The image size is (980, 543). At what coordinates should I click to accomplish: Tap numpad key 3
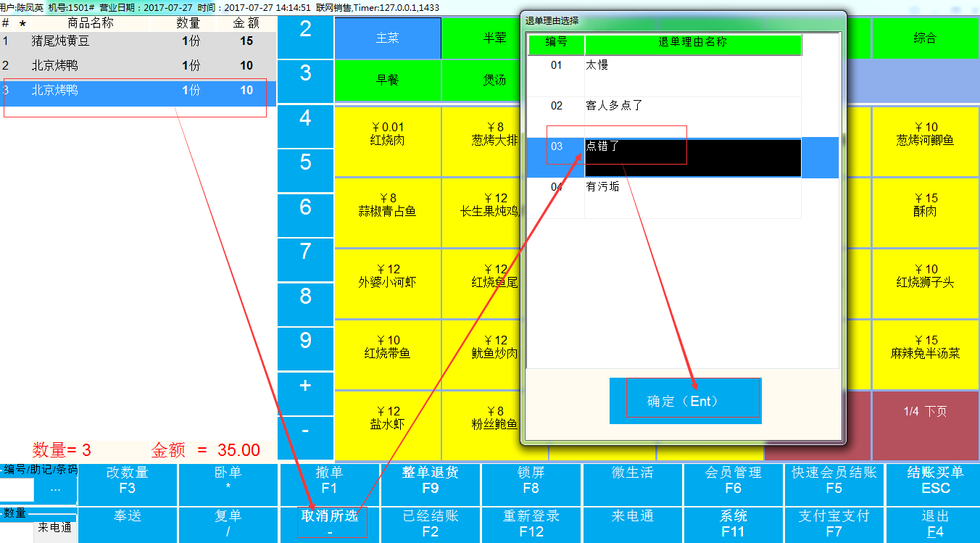(305, 81)
